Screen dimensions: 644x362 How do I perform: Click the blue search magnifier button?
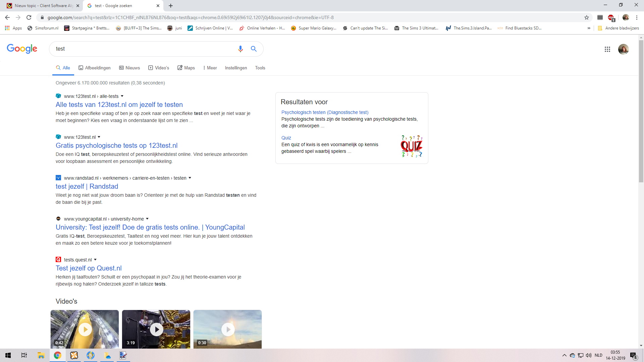[254, 49]
